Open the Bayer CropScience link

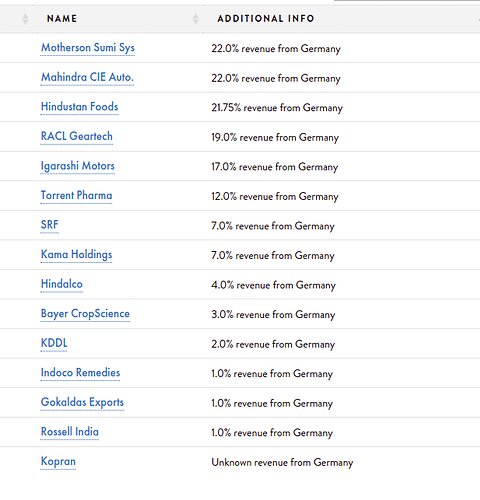point(85,314)
